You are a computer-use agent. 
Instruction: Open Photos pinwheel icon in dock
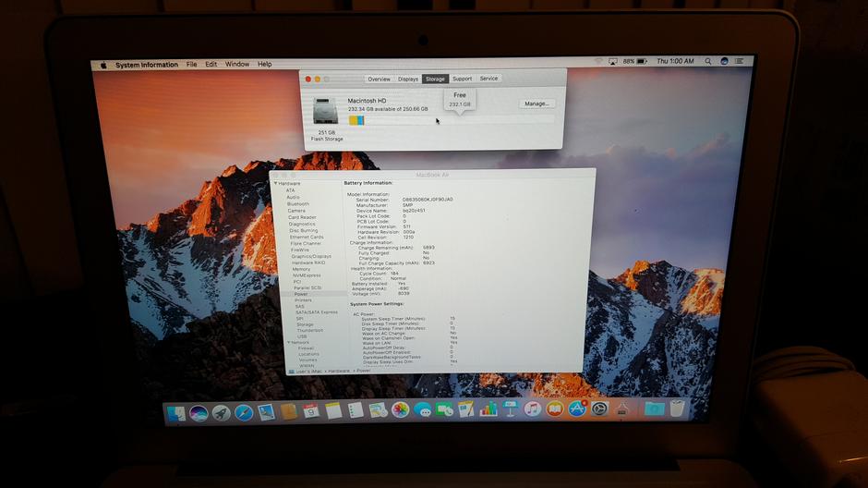[x=400, y=409]
